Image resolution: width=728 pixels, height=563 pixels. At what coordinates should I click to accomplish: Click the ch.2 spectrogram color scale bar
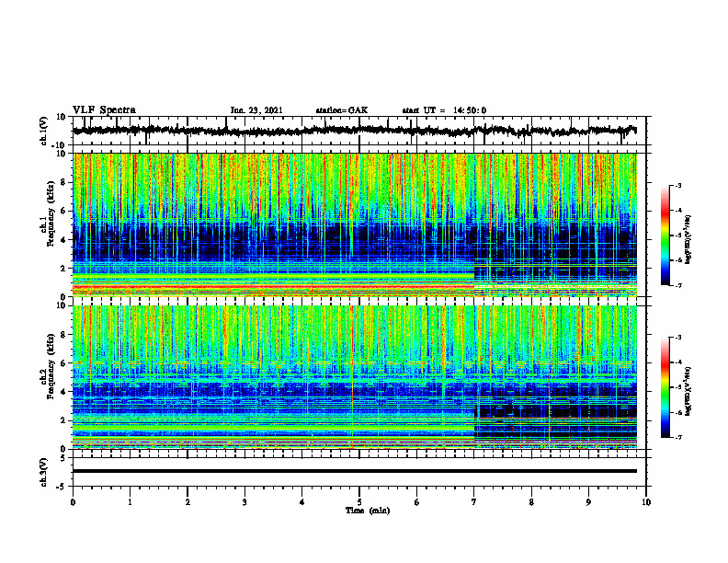tap(665, 387)
